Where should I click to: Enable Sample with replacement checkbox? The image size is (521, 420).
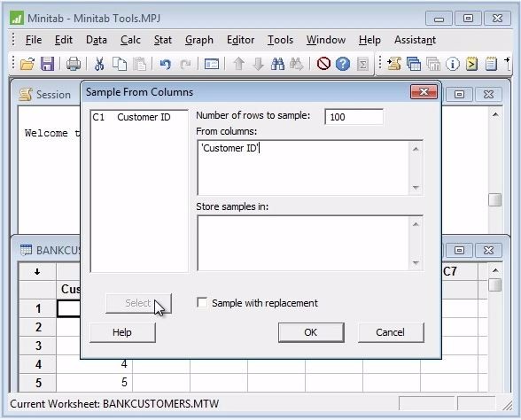[x=202, y=303]
